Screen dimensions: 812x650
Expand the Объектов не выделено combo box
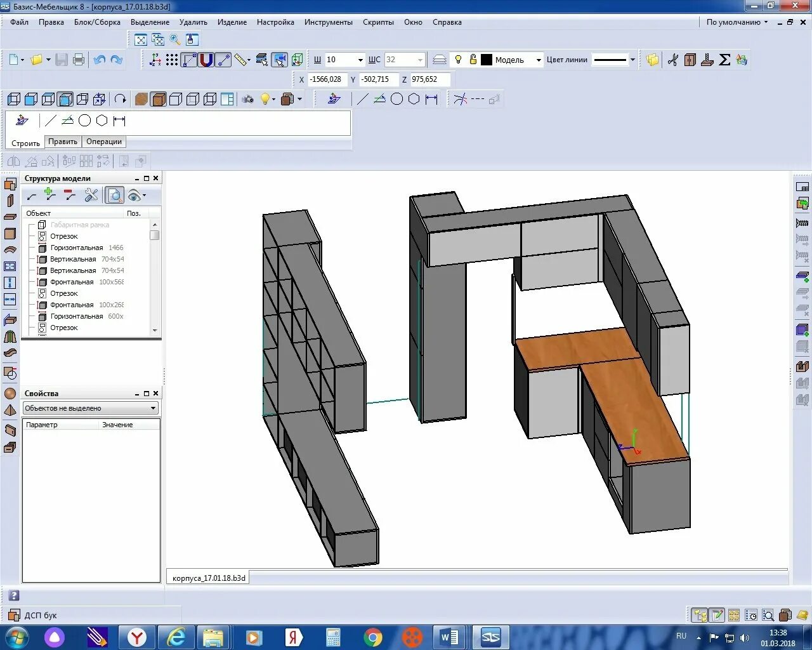91,408
